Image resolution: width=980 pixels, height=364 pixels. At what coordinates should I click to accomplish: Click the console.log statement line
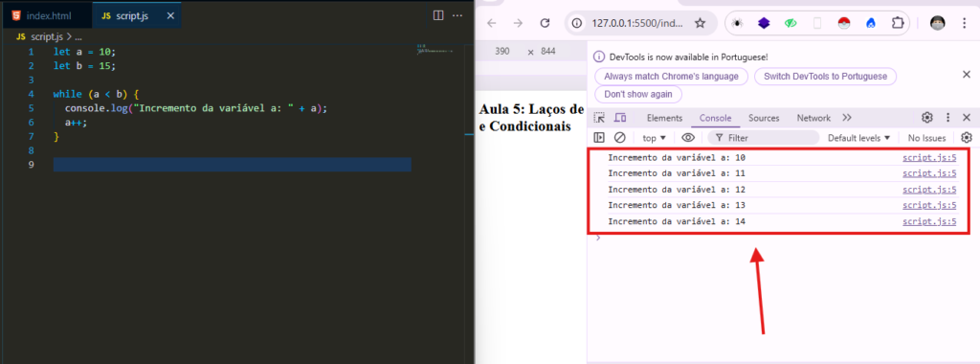196,108
